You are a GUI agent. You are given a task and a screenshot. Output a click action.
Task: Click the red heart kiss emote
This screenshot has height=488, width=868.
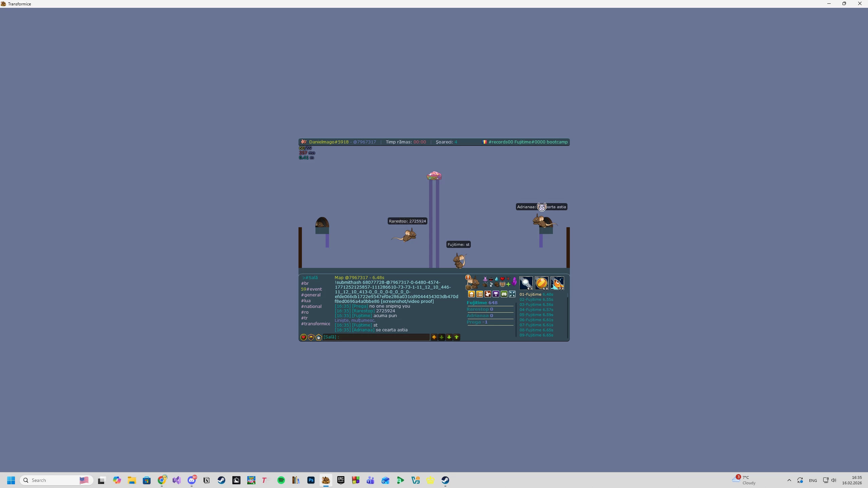coord(502,279)
